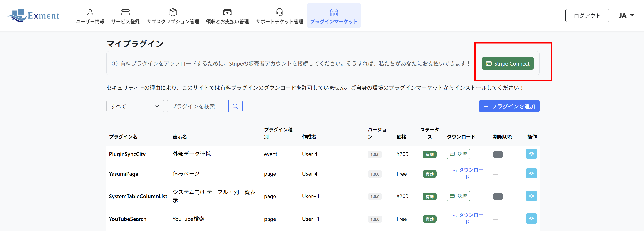Viewport: 644px width, 231px height.
Task: Click 決済 button for SystemTableColumnList
Action: 458,196
